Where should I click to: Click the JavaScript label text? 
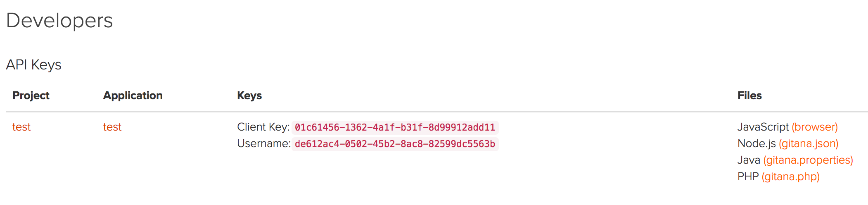click(x=763, y=127)
